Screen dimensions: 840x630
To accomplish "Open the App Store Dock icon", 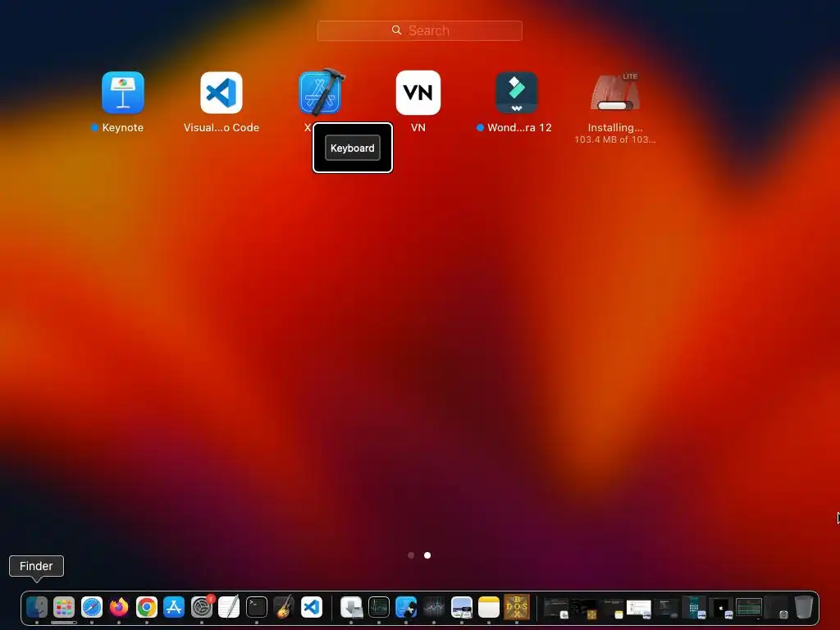I will (x=174, y=608).
